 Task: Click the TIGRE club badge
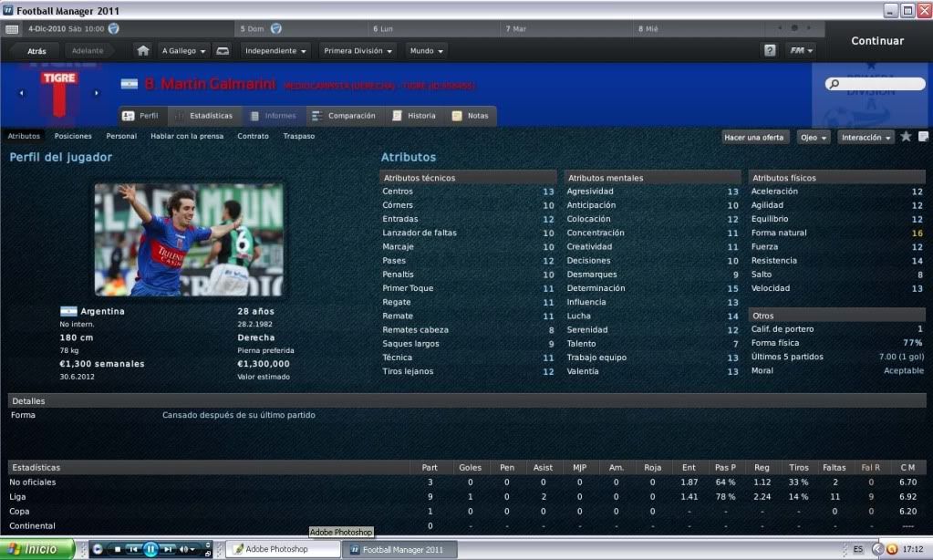pos(59,94)
